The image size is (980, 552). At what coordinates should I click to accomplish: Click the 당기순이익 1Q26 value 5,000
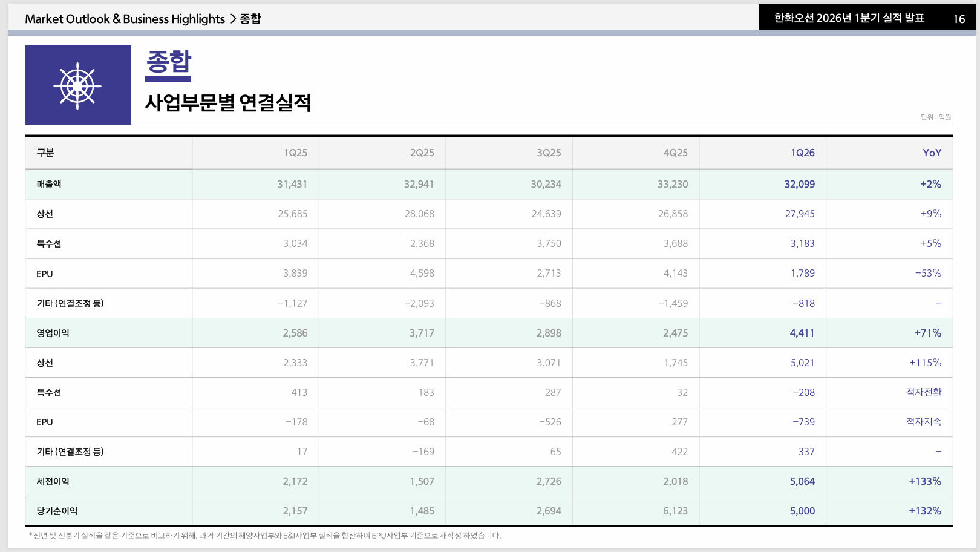802,511
